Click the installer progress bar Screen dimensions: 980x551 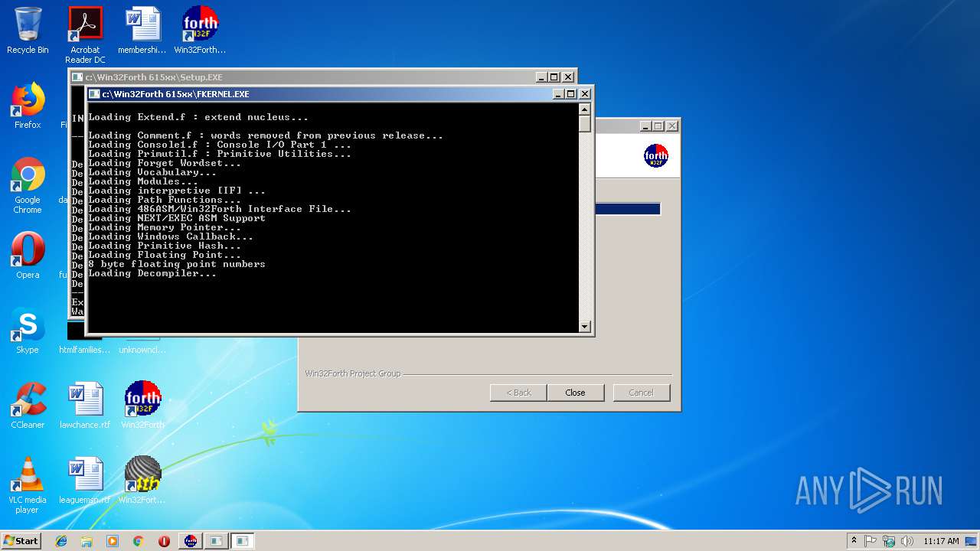coord(627,209)
